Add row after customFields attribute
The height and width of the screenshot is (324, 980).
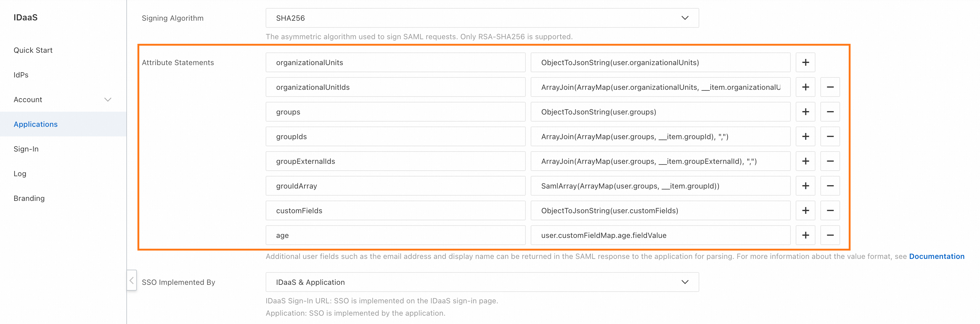[x=805, y=210]
